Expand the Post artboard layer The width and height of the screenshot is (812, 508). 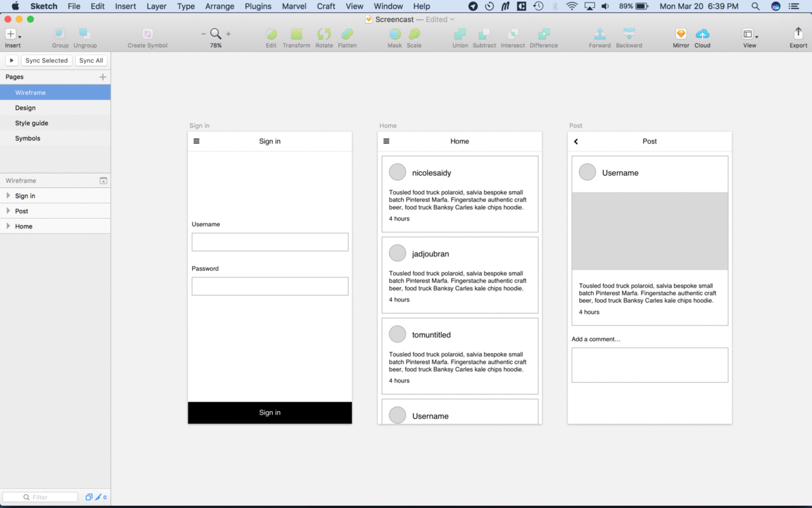8,211
